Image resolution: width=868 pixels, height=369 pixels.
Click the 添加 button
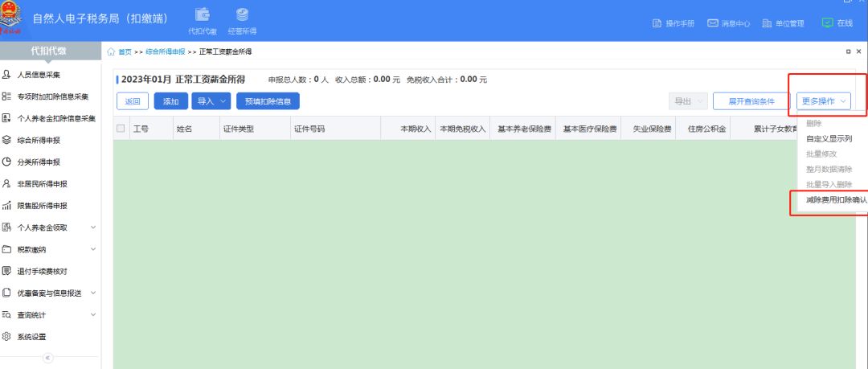pyautogui.click(x=170, y=101)
